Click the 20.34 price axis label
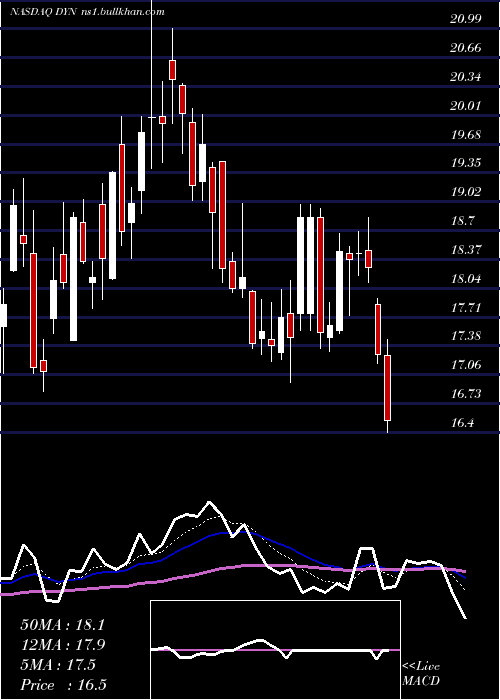Viewport: 500px width, 700px height. pos(466,77)
